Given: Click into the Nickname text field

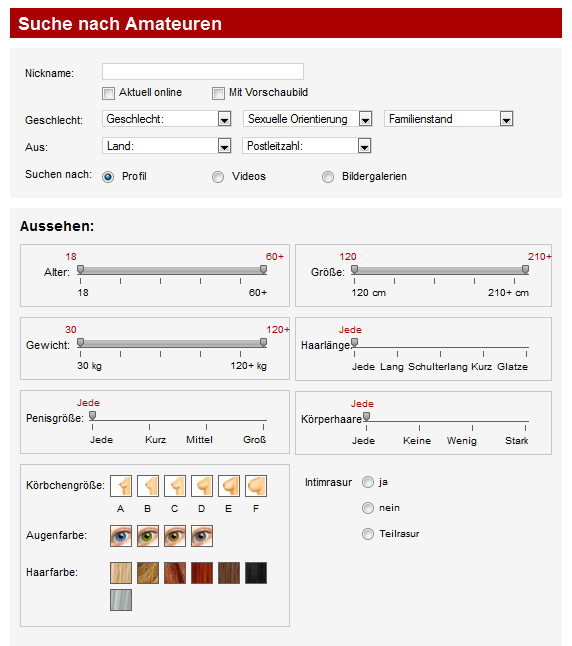Looking at the screenshot, I should (x=203, y=72).
